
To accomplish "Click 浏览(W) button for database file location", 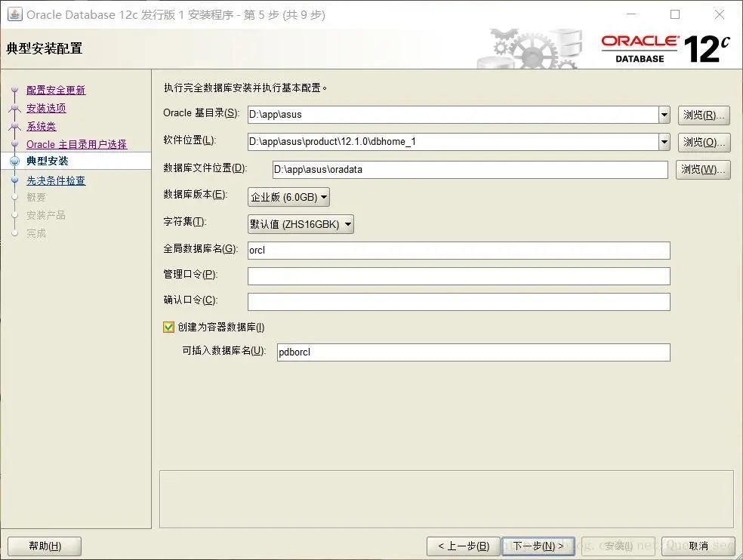I will (703, 170).
